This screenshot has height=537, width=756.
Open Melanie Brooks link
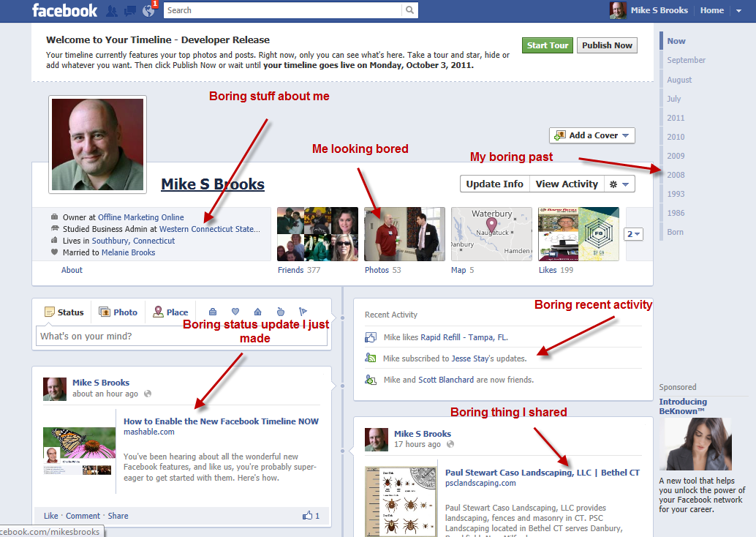click(128, 252)
